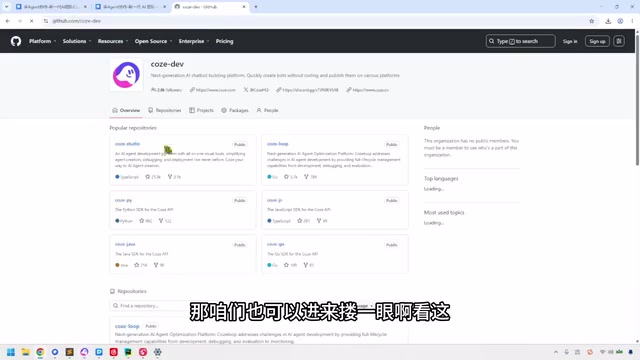
Task: Open coze-loop in the Repositories list
Action: pyautogui.click(x=127, y=327)
